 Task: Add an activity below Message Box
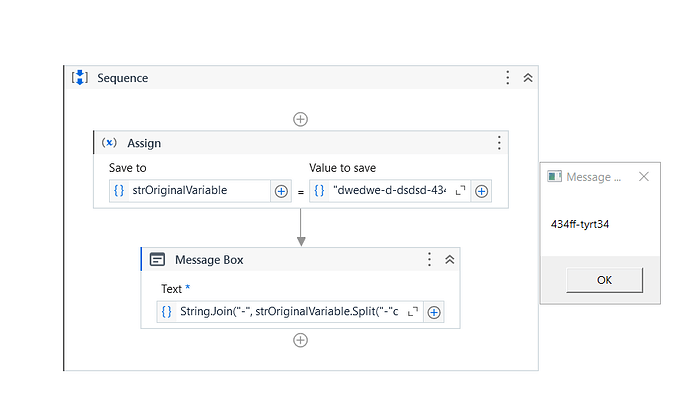click(x=300, y=340)
